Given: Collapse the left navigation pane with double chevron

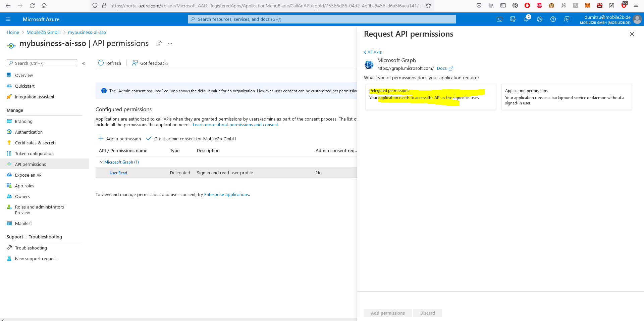Looking at the screenshot, I should coord(84,63).
